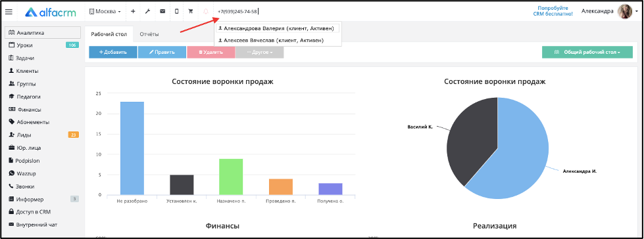Viewport: 644px width, 239px height.
Task: Open the hamburger menu icon
Action: coord(9,12)
